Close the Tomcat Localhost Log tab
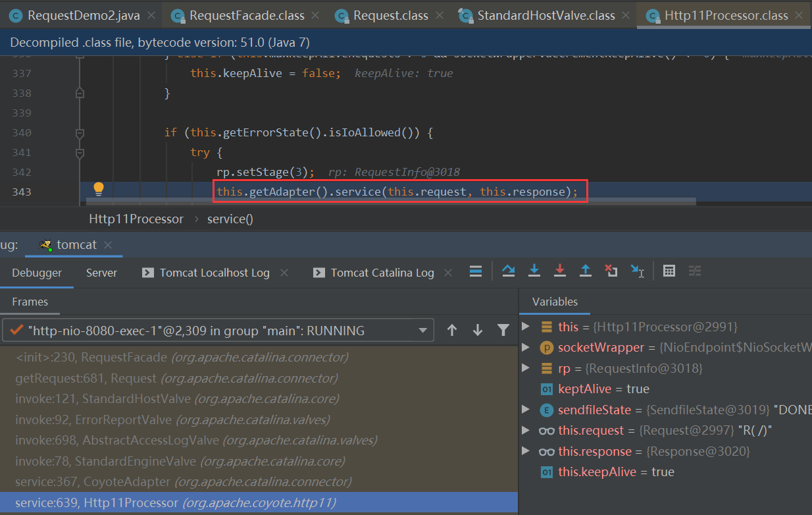 (x=284, y=273)
